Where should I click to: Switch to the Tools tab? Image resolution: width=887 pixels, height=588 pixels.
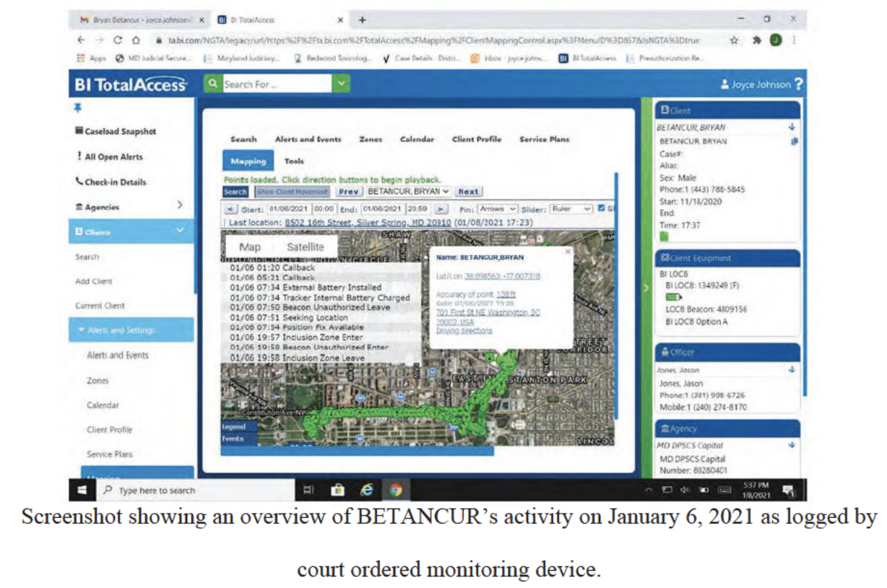coord(294,162)
